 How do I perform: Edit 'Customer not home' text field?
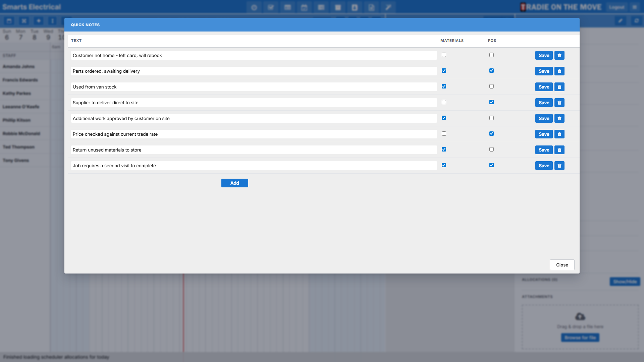pyautogui.click(x=254, y=55)
